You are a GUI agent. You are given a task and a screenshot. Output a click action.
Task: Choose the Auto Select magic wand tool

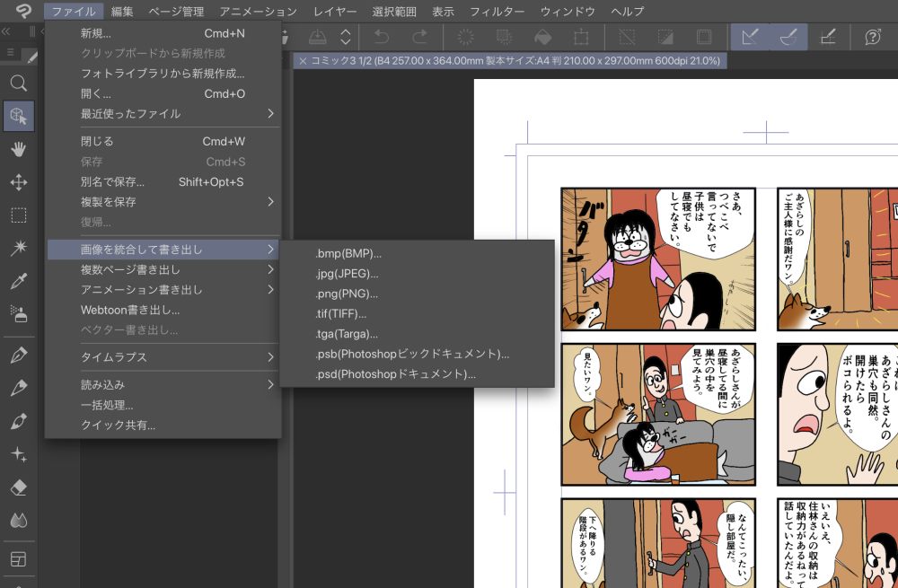[18, 248]
